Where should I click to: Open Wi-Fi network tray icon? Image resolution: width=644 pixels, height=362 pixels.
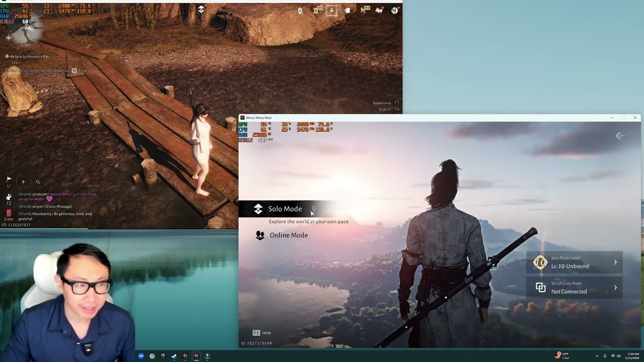pyautogui.click(x=613, y=356)
